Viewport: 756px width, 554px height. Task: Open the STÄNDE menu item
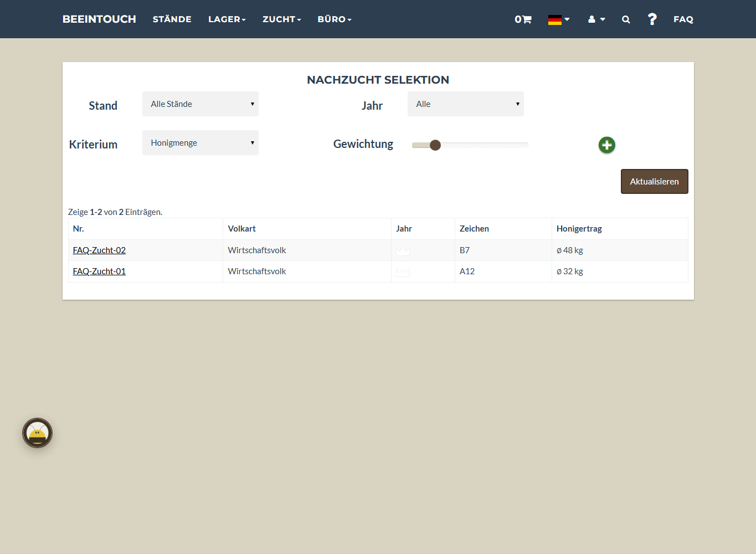click(172, 19)
